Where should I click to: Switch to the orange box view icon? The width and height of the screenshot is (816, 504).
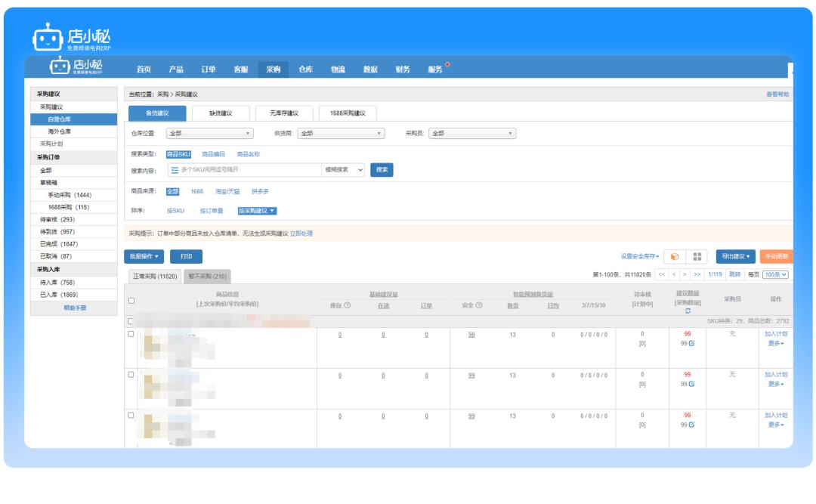coord(675,257)
